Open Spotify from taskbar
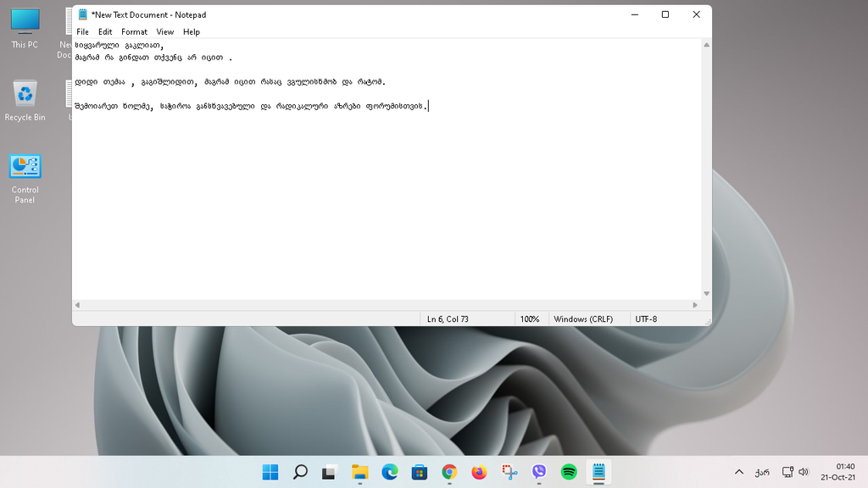The width and height of the screenshot is (868, 488). pyautogui.click(x=569, y=472)
